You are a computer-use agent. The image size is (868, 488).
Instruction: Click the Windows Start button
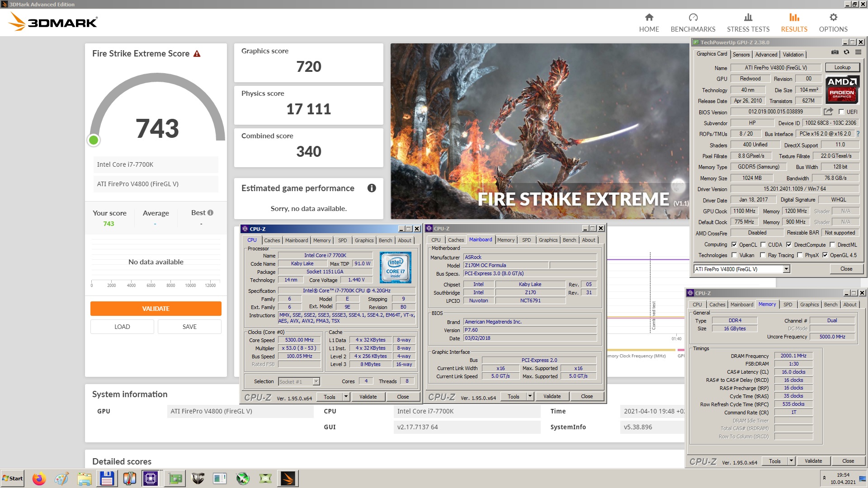tap(13, 479)
